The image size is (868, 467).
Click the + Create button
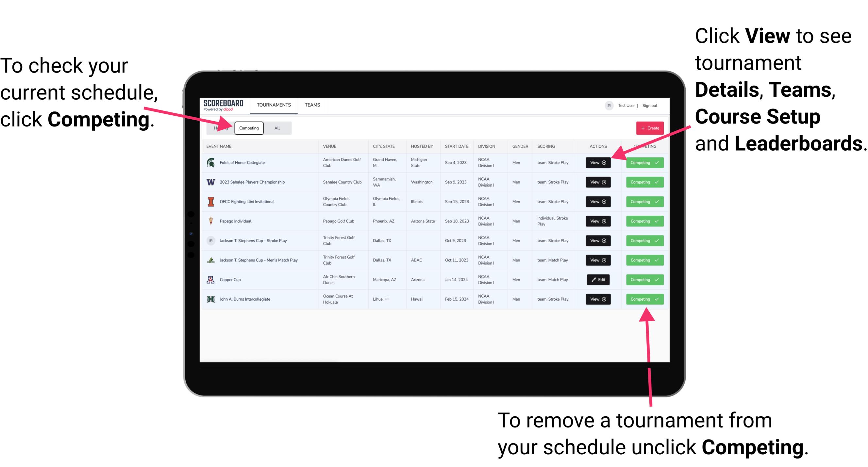[648, 128]
